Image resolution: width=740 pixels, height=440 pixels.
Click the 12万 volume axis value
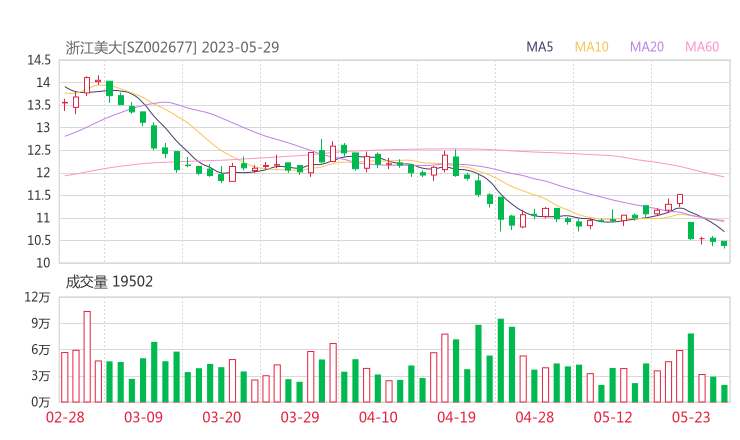[x=37, y=297]
